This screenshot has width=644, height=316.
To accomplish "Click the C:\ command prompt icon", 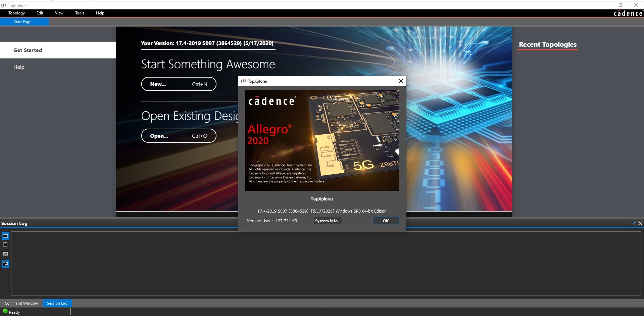I will [5, 254].
